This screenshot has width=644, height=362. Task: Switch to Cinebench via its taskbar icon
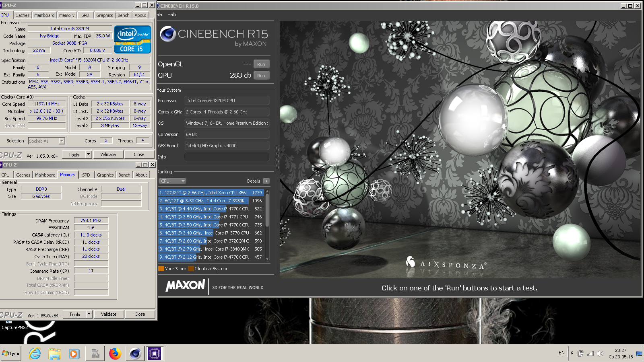[x=135, y=354]
